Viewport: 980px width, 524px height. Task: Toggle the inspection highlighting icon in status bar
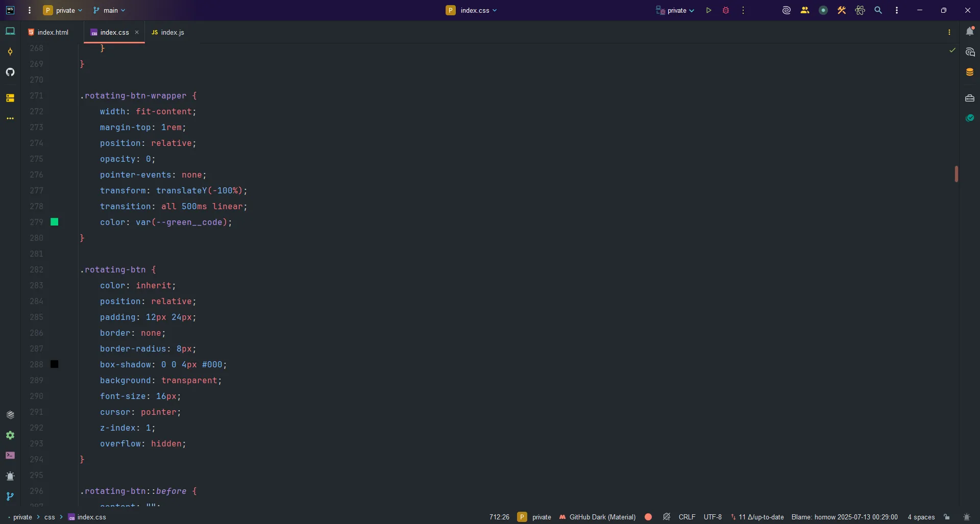[667, 517]
